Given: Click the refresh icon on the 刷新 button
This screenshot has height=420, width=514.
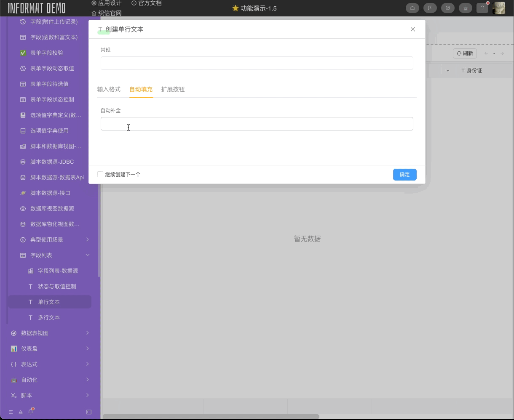Looking at the screenshot, I should point(458,53).
